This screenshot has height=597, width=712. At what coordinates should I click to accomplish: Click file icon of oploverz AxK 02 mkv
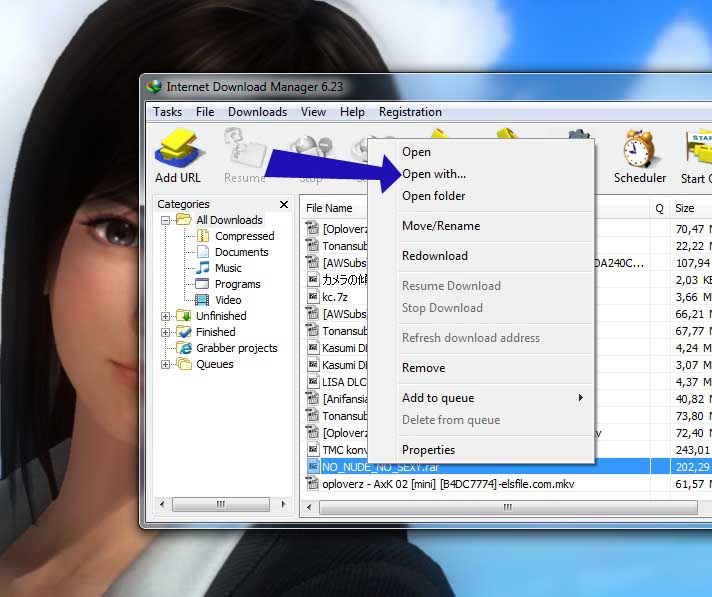312,484
